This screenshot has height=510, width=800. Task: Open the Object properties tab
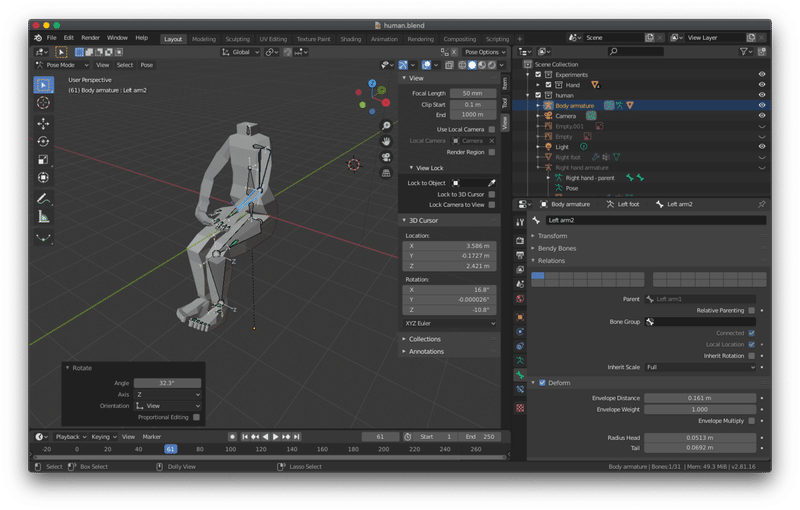520,317
